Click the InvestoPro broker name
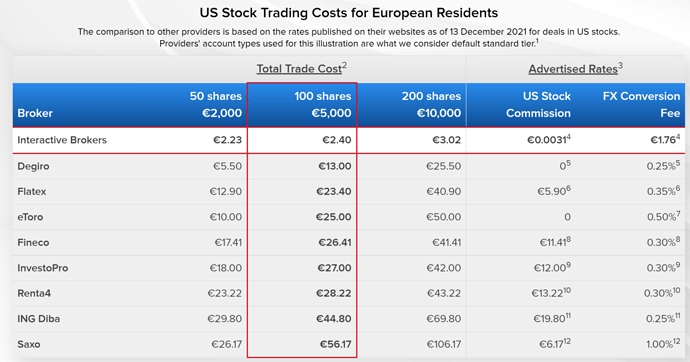This screenshot has height=362, width=690. click(43, 268)
